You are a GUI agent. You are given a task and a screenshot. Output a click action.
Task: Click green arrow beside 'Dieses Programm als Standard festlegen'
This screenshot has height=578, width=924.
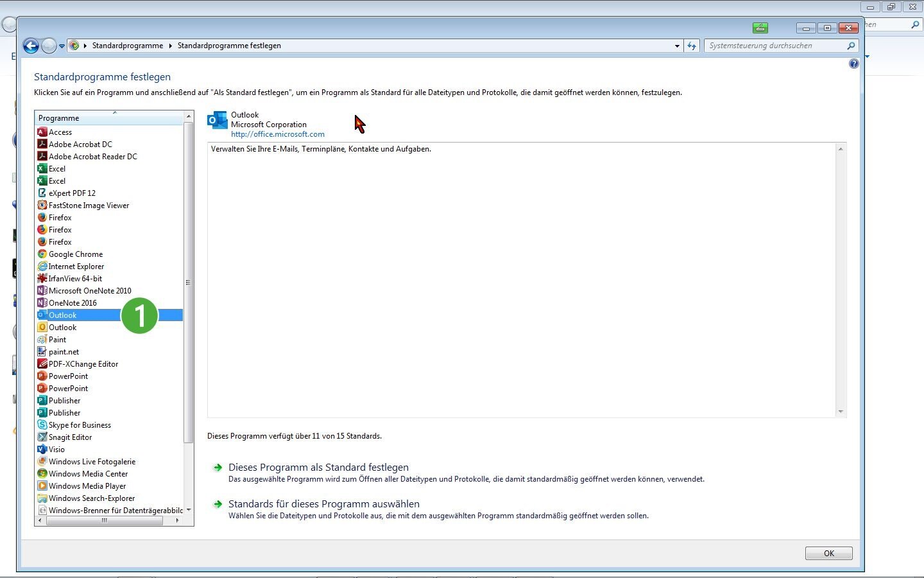coord(218,468)
